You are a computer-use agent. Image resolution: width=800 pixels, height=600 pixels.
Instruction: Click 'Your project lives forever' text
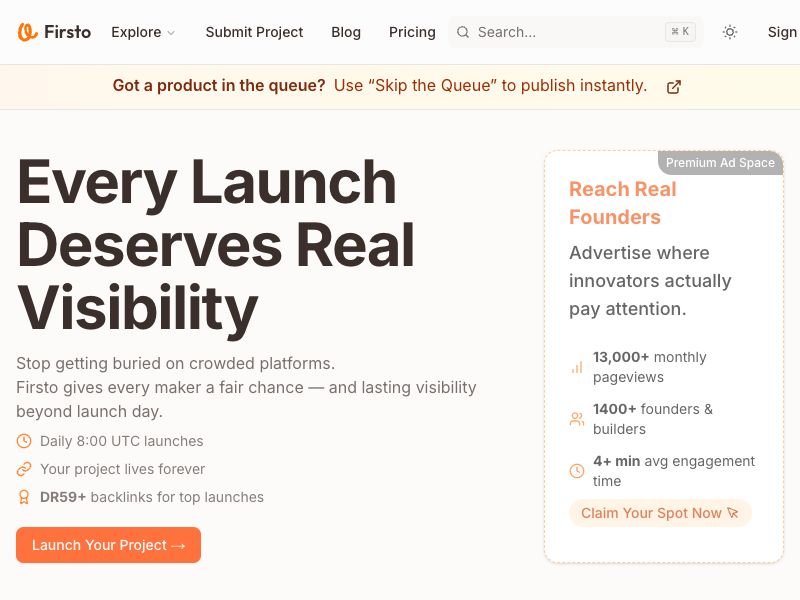[122, 469]
